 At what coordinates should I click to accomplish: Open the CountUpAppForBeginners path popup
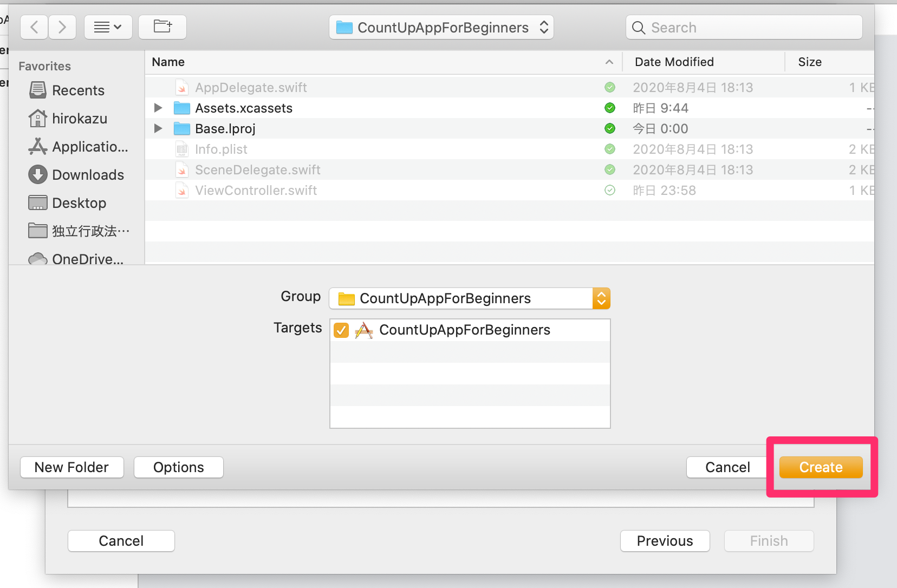click(x=441, y=27)
